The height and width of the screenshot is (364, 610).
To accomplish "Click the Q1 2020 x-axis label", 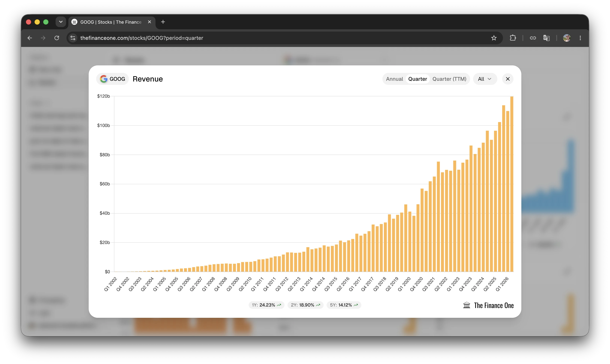I will 404,284.
